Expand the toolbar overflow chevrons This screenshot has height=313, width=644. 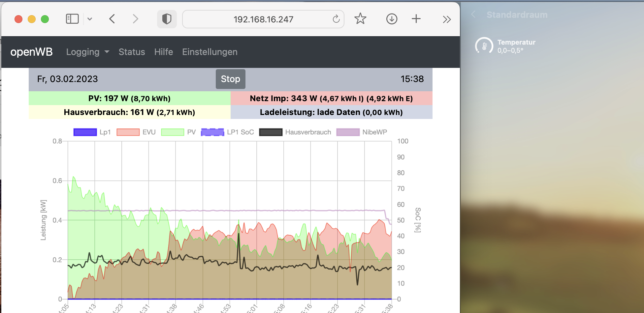[446, 19]
